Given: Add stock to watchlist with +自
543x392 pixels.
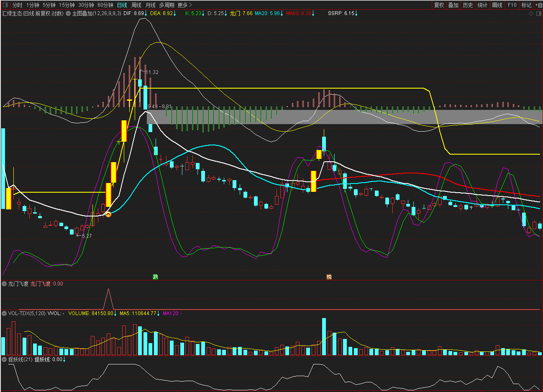Looking at the screenshot, I should [x=538, y=5].
